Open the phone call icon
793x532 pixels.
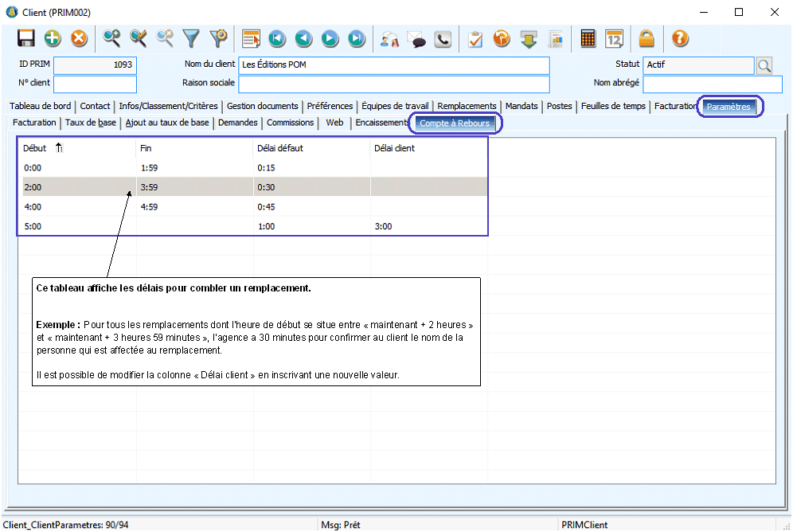click(443, 38)
